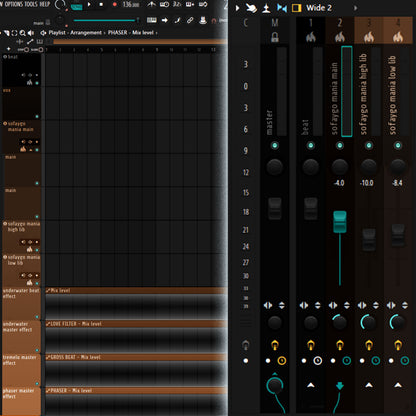The height and width of the screenshot is (416, 416).
Task: Toggle the 3.2 wait for input icon
Action: (177, 4)
